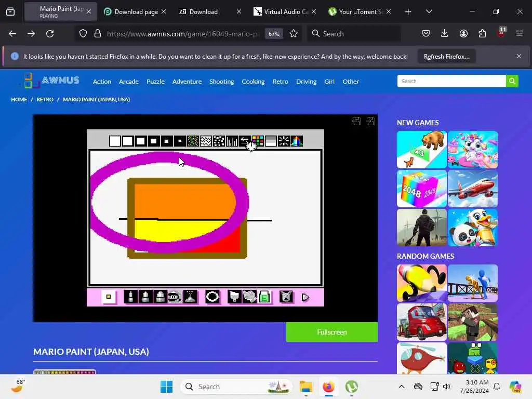Switch to the Download page tab
The height and width of the screenshot is (399, 532).
[x=136, y=11]
